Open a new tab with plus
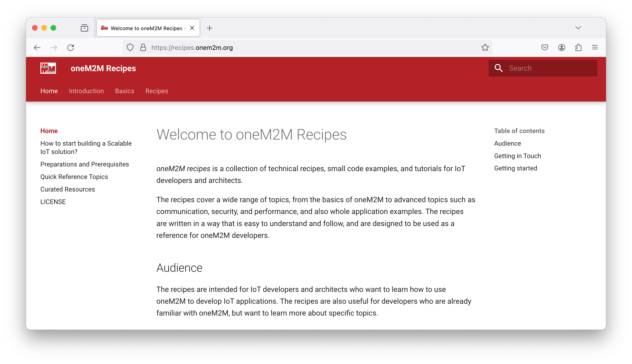The image size is (632, 364). 210,28
